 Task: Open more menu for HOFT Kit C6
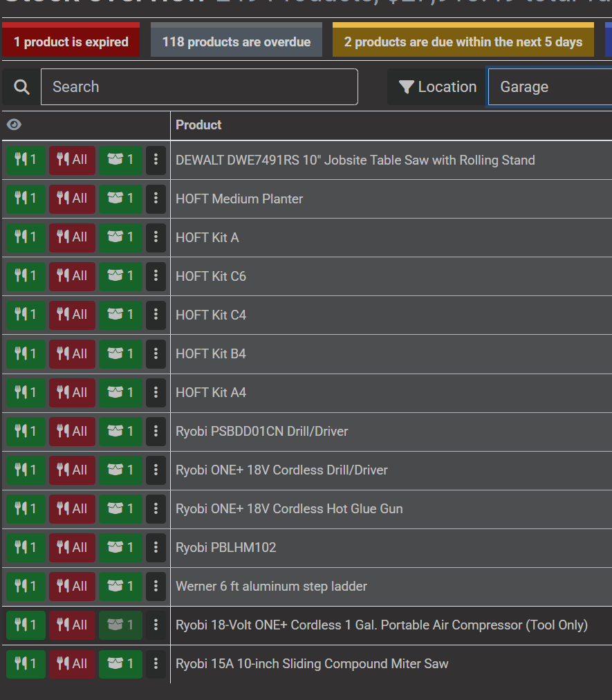coord(156,277)
